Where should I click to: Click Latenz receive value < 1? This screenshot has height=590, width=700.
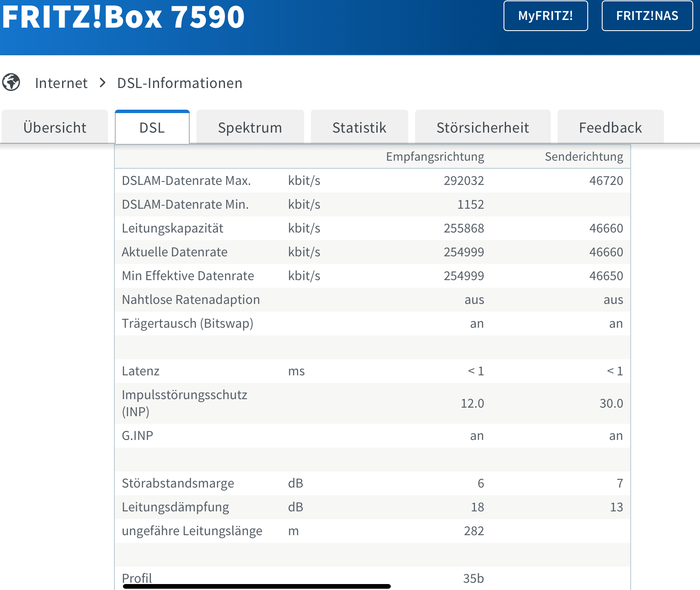[476, 371]
